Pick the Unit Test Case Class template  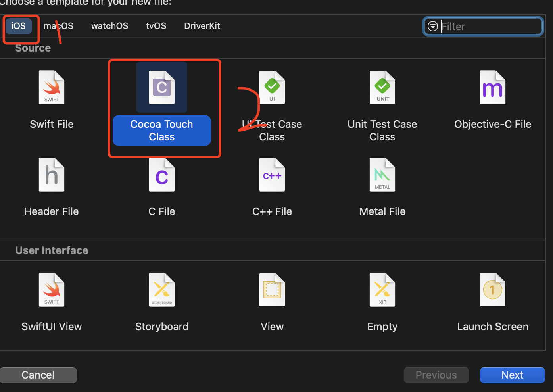[x=382, y=88]
